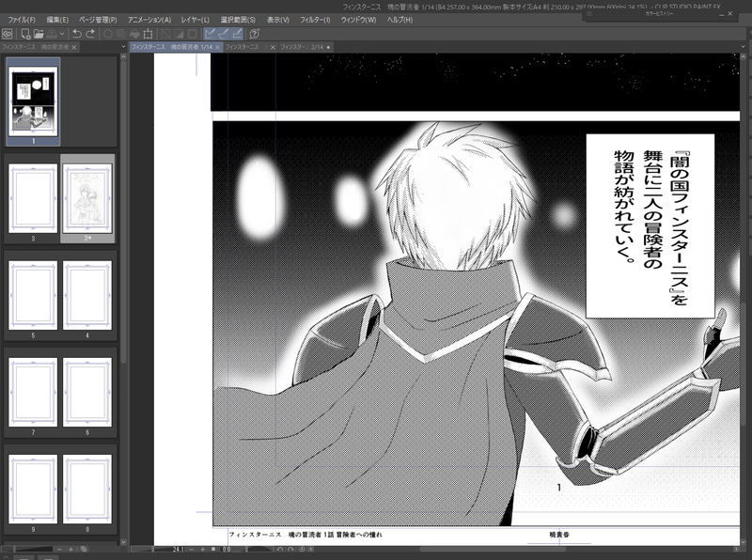
Task: Open the 選択範囲(S) menu
Action: [x=238, y=20]
